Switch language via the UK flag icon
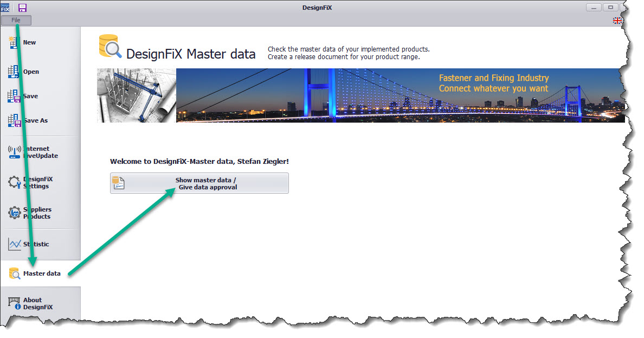Screen dimensions: 644x338 (x=617, y=21)
